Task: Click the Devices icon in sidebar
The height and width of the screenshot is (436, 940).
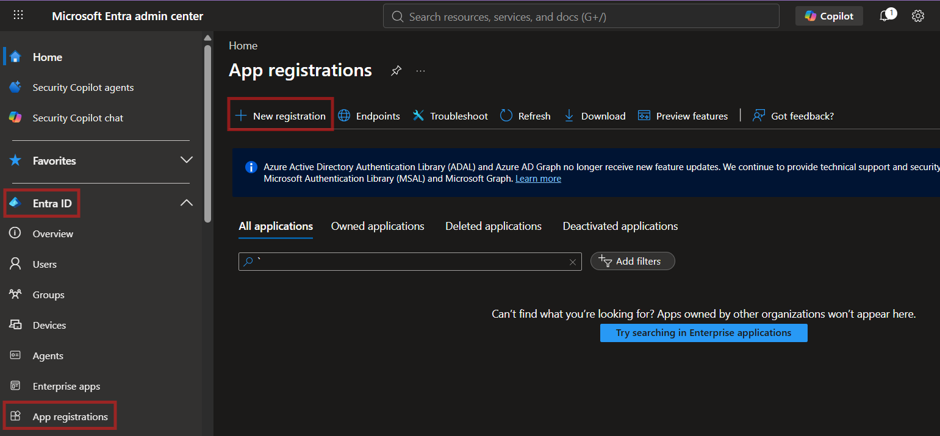Action: 16,325
